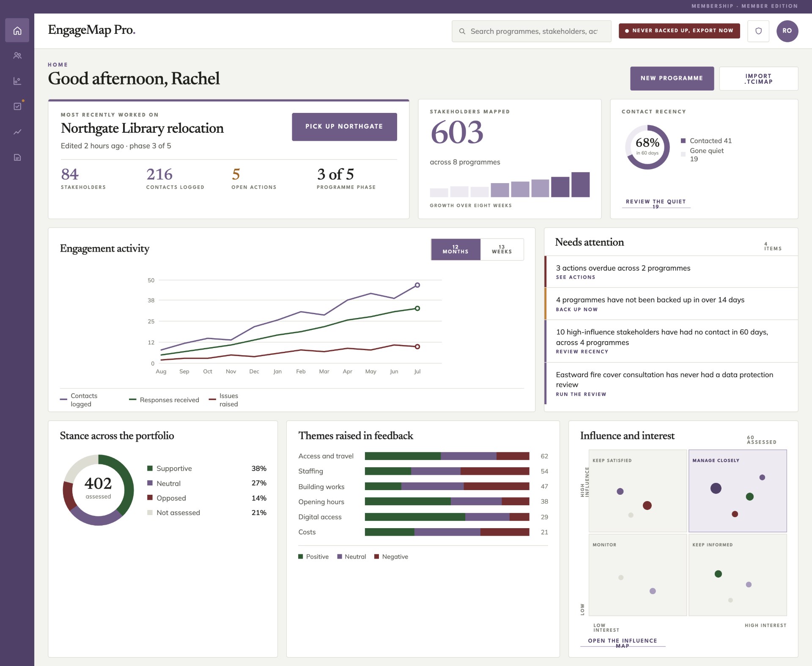
Task: Click the green dot in Manage Closely quadrant
Action: tap(750, 496)
